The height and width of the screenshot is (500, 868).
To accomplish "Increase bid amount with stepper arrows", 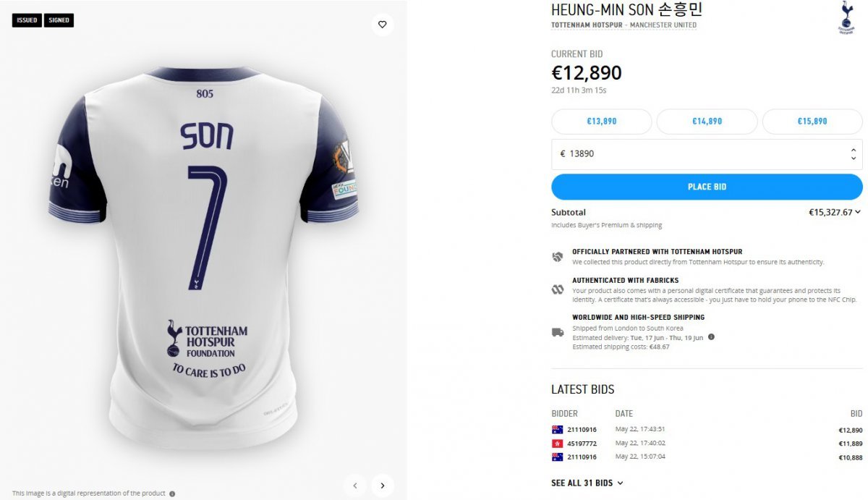I will pos(854,150).
